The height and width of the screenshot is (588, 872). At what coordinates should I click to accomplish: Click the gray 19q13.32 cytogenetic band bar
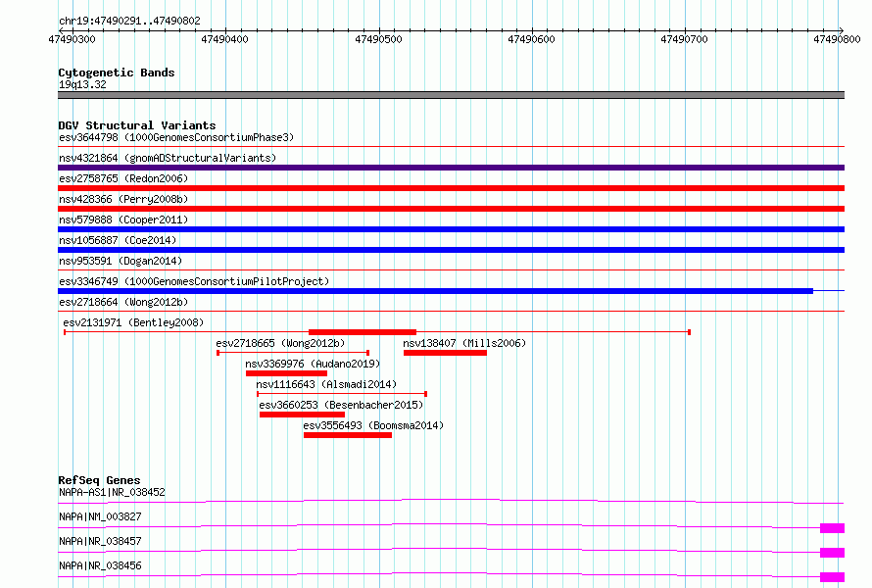[451, 95]
